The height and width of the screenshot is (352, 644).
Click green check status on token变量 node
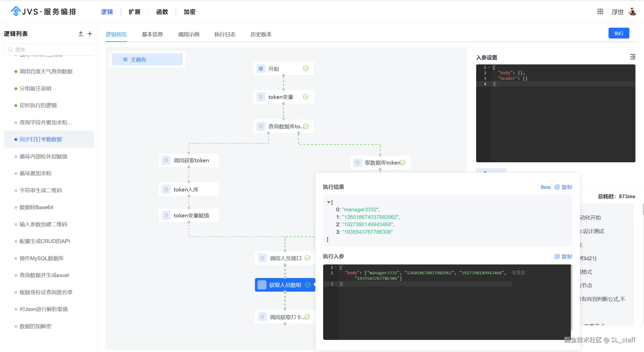(x=306, y=97)
